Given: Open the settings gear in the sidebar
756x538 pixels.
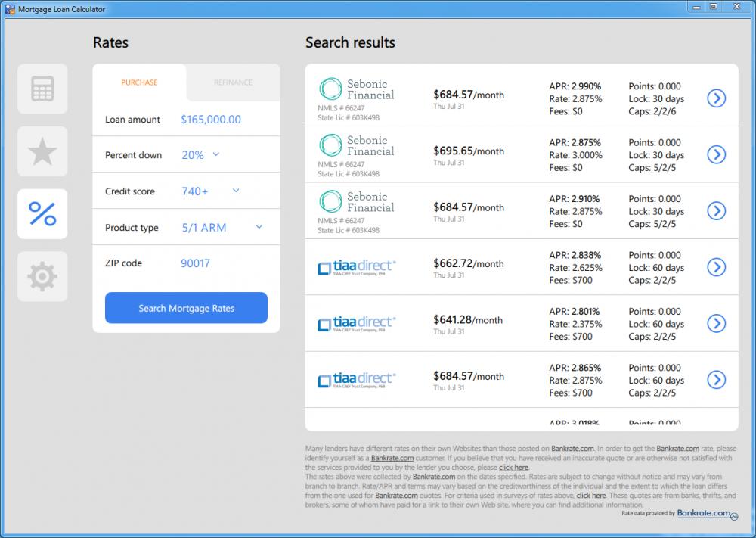Looking at the screenshot, I should point(42,276).
